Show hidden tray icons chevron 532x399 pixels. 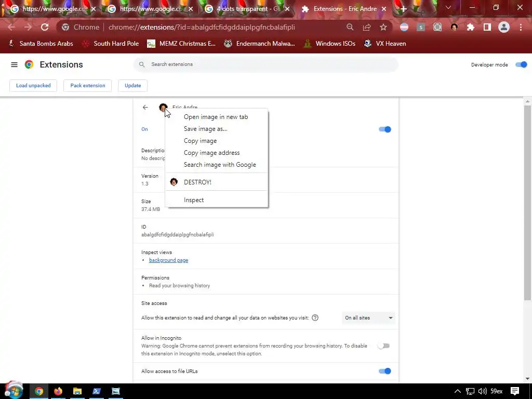pyautogui.click(x=457, y=391)
